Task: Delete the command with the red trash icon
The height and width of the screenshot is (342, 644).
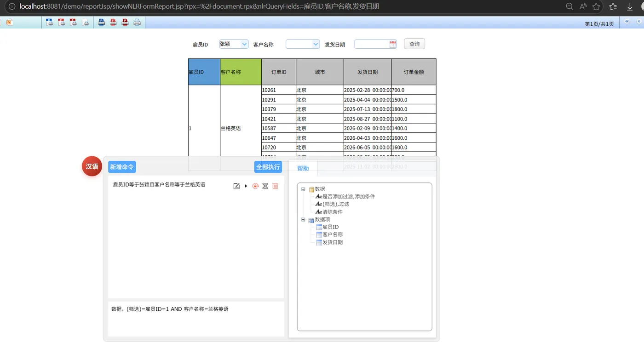Action: click(275, 186)
